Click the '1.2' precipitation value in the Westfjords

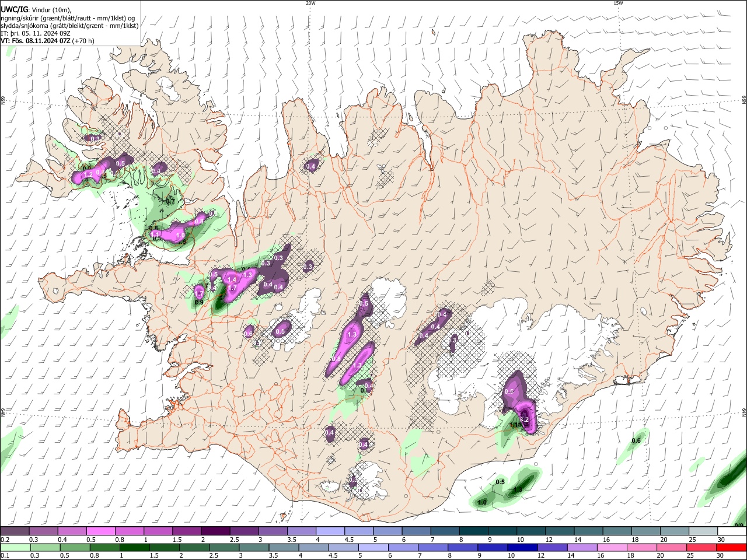89,174
